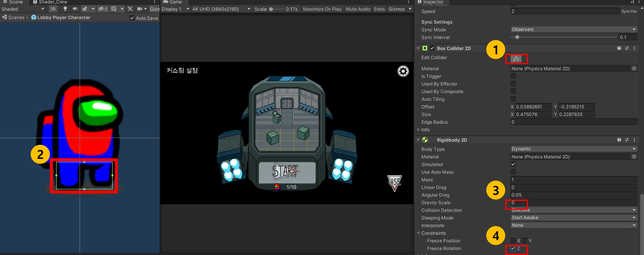This screenshot has width=644, height=255.
Task: Open Display 1 dropdown
Action: [x=175, y=9]
